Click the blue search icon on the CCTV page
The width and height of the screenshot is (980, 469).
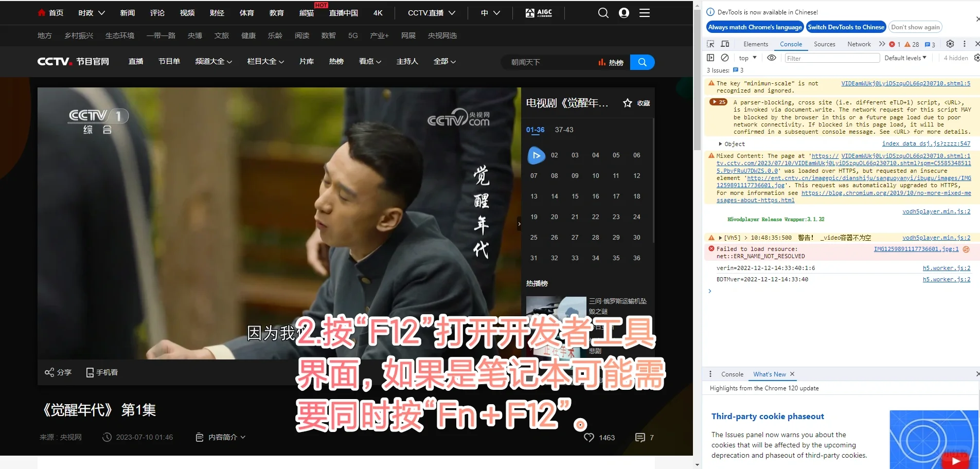tap(642, 62)
